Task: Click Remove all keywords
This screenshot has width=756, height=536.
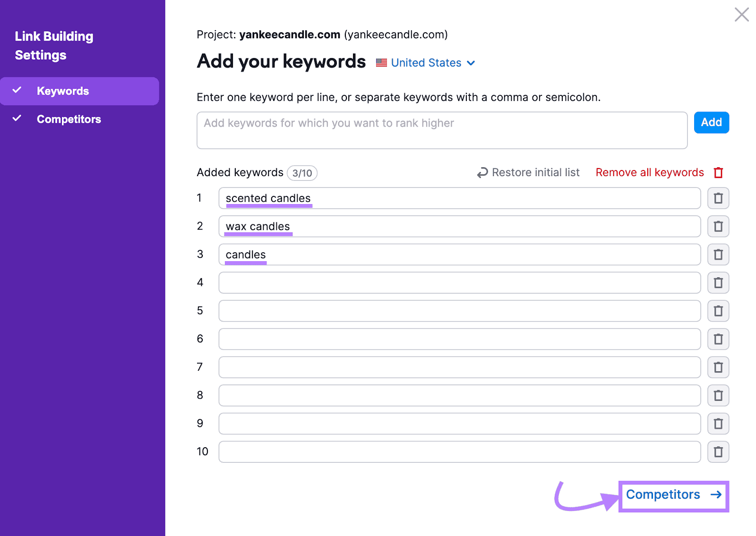Action: (x=649, y=172)
